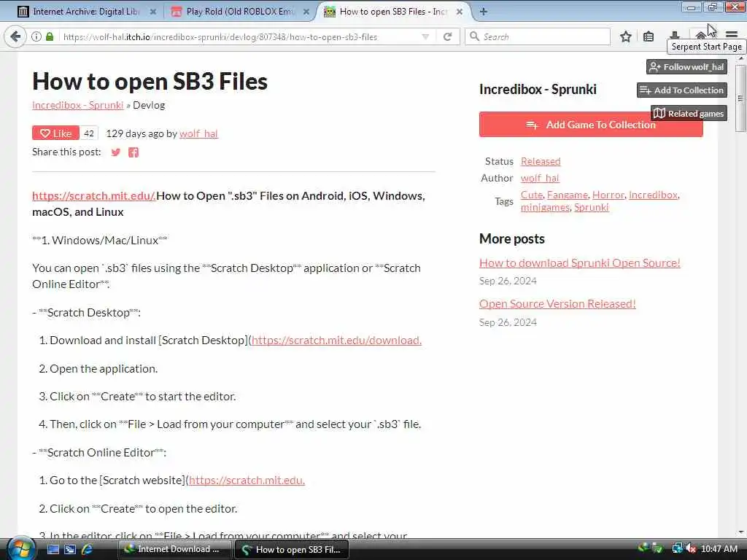Open the Horror tag

click(608, 195)
